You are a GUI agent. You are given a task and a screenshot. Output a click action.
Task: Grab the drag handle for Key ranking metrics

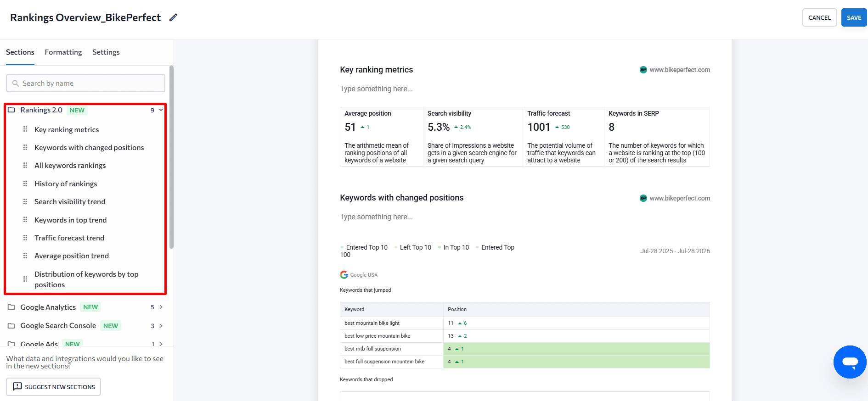click(x=25, y=129)
